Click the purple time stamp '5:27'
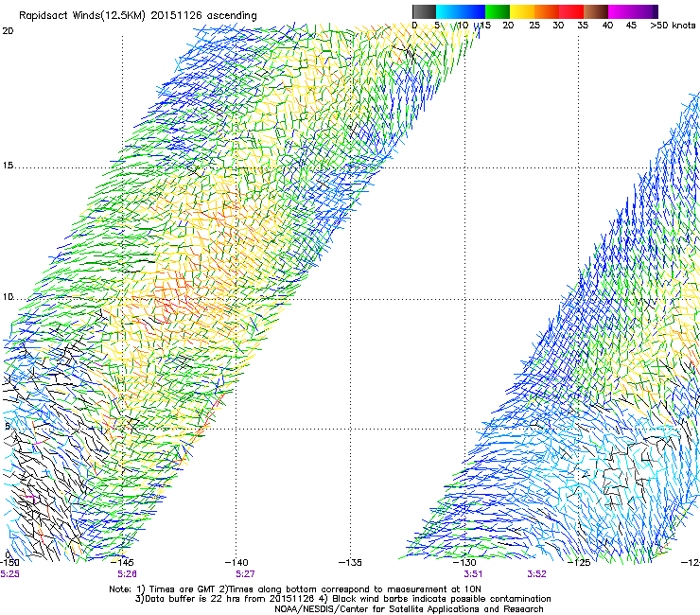This screenshot has height=615, width=700. [245, 574]
